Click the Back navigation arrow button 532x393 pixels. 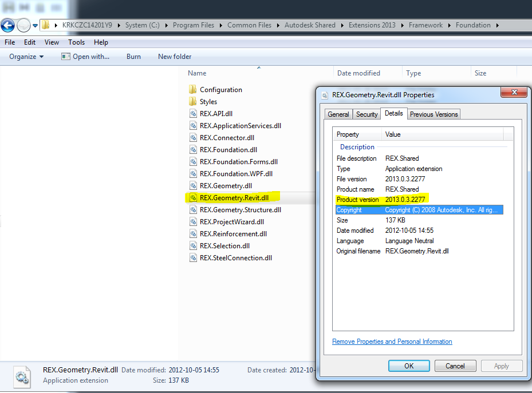[8, 25]
